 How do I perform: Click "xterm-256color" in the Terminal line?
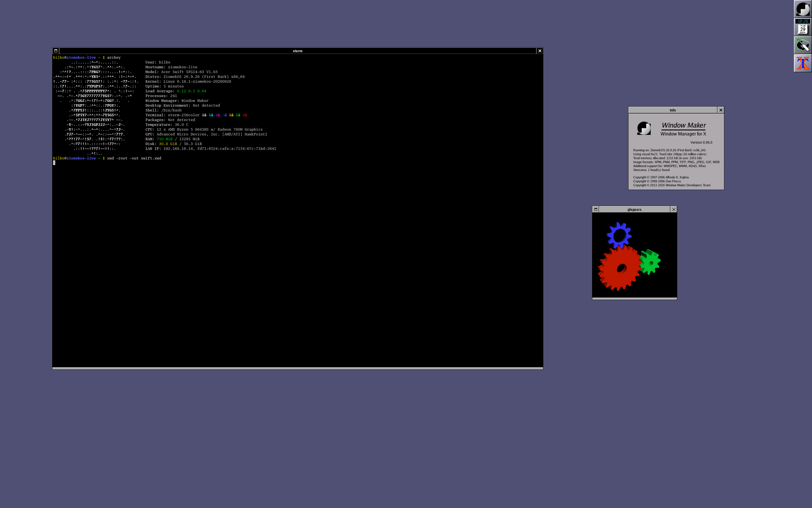184,115
